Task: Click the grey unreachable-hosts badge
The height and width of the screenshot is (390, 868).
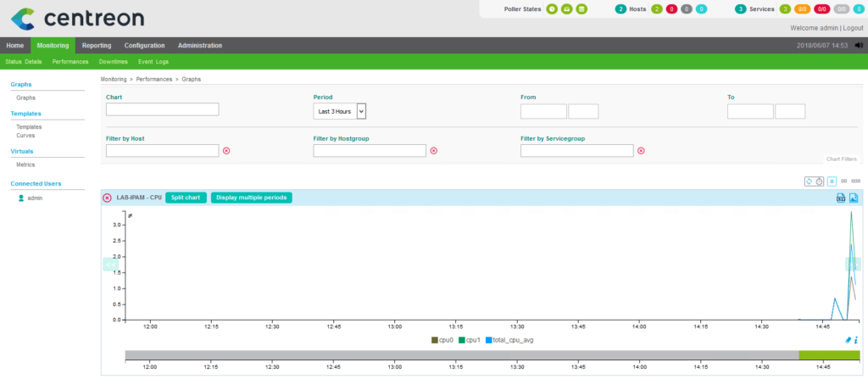Action: pyautogui.click(x=687, y=8)
